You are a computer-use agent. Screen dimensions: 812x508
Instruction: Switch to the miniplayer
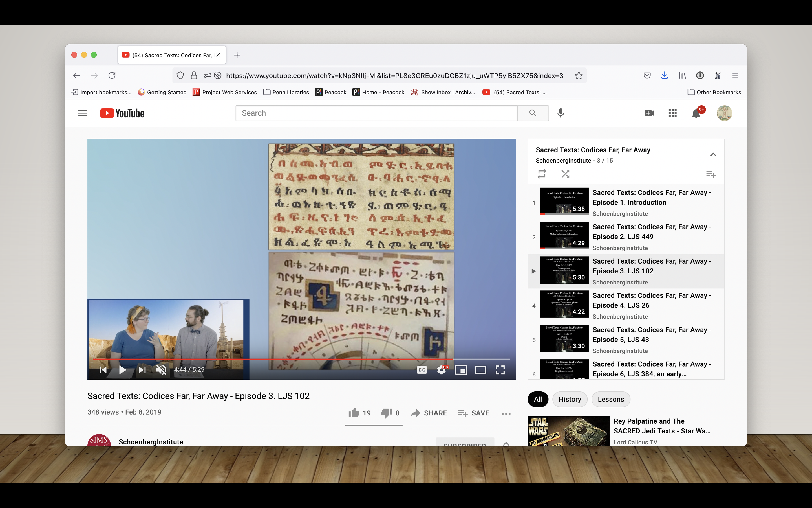[461, 370]
